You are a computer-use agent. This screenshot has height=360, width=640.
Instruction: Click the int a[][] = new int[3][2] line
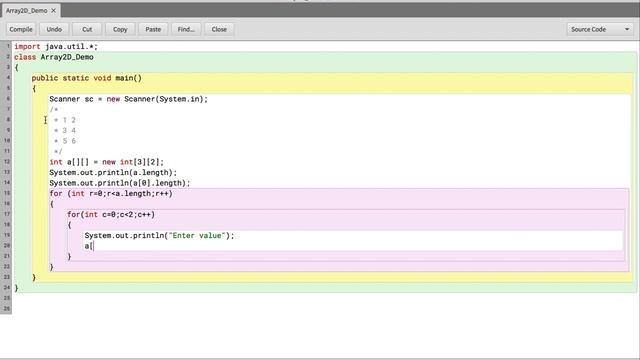click(x=107, y=162)
